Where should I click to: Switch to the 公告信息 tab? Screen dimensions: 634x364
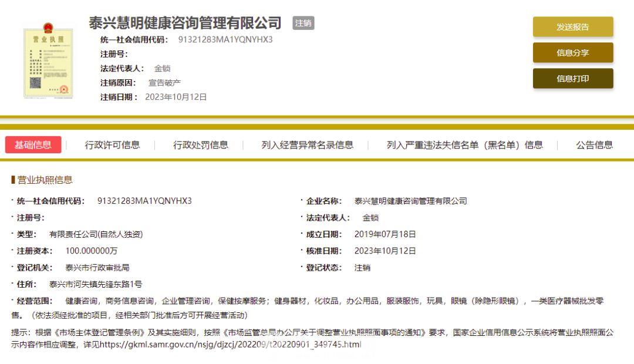pyautogui.click(x=594, y=145)
